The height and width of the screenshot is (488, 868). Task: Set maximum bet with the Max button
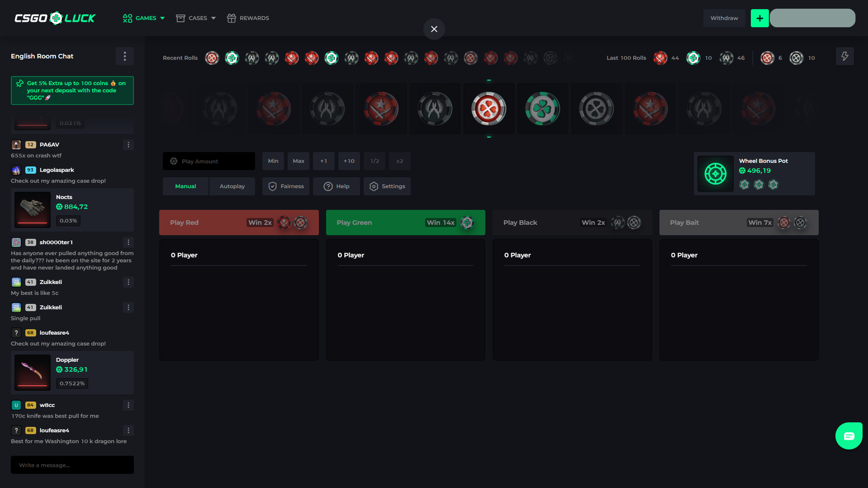point(298,161)
